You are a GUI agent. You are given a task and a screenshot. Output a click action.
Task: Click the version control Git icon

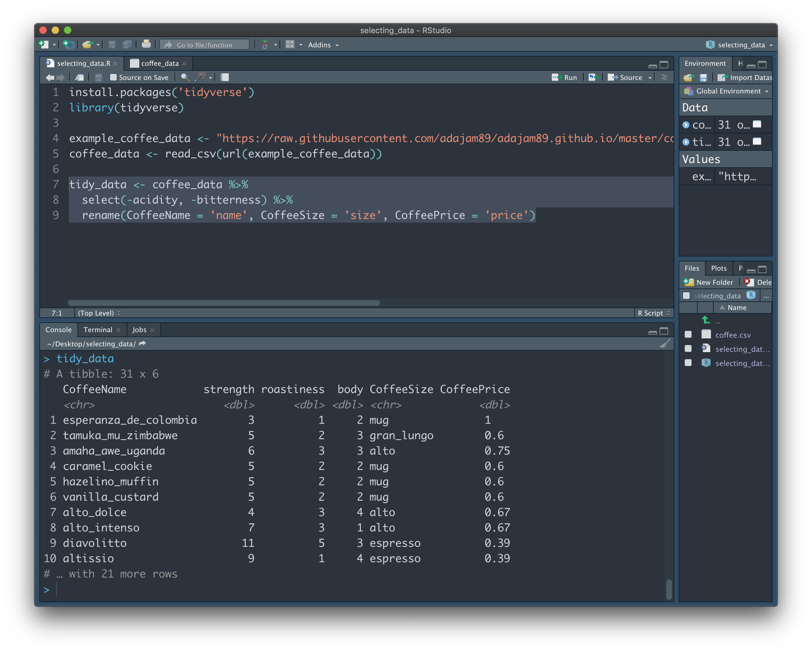[x=265, y=45]
